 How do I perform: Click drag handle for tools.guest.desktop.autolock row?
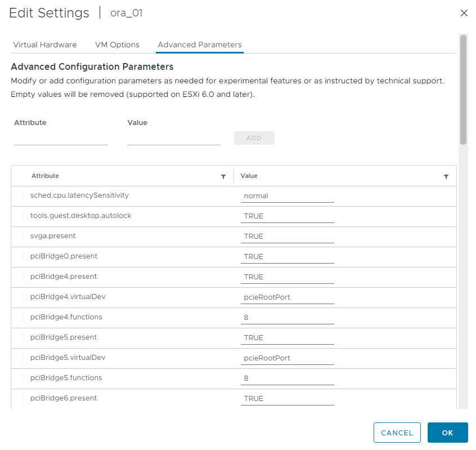(x=23, y=216)
